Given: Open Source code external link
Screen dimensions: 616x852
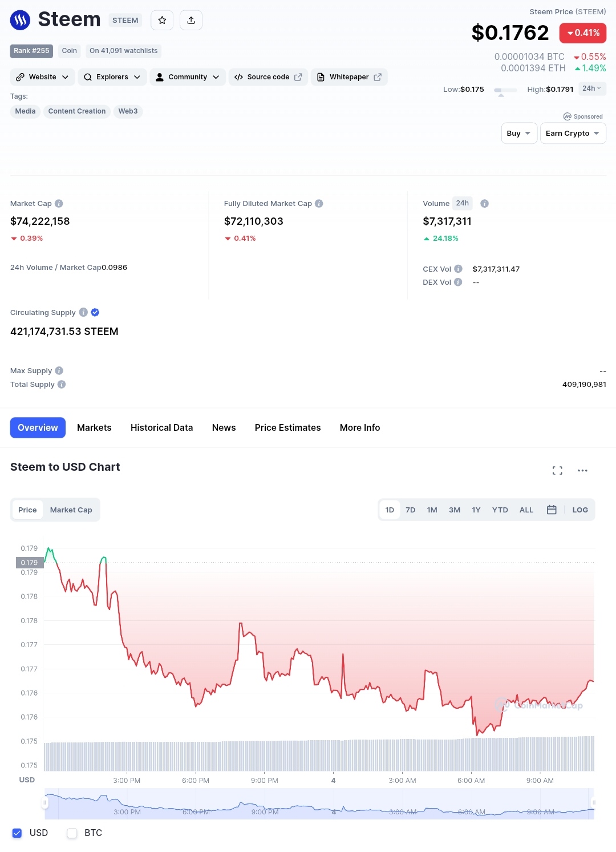Looking at the screenshot, I should (268, 77).
